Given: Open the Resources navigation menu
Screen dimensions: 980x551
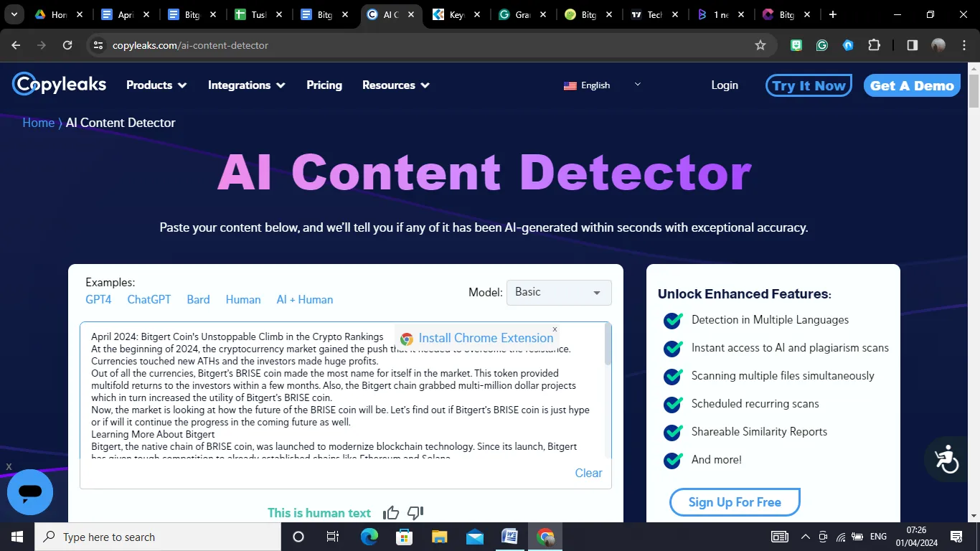Looking at the screenshot, I should coord(395,85).
